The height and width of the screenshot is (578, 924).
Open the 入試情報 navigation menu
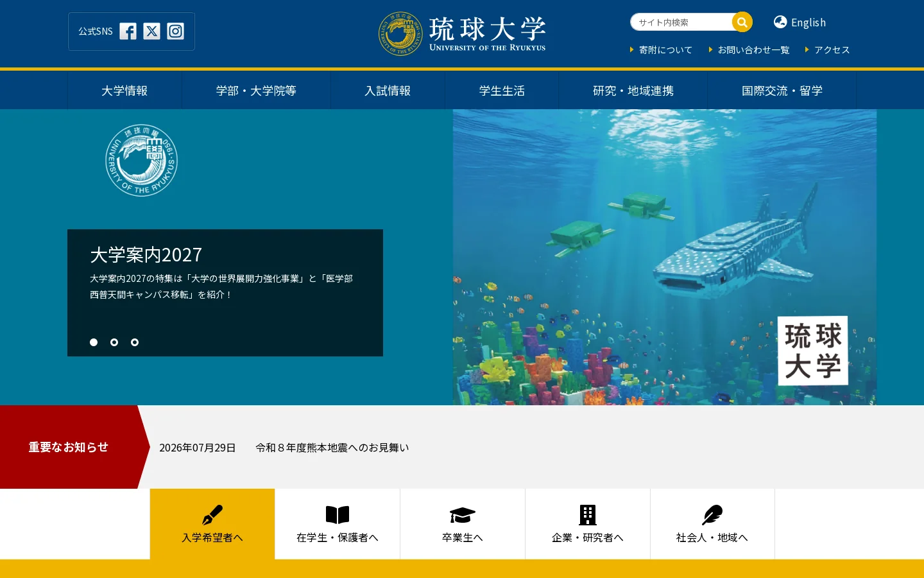(388, 91)
